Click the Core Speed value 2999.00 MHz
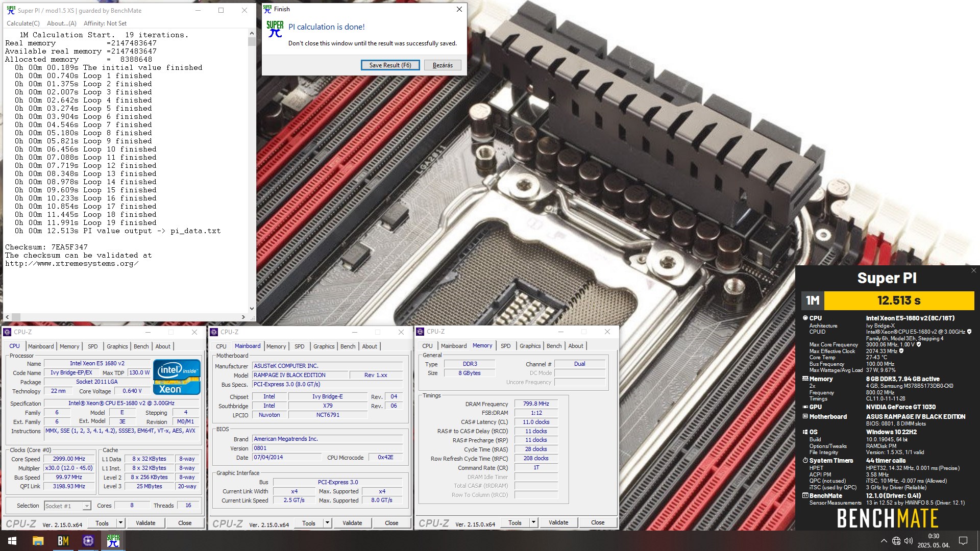This screenshot has height=551, width=980. [69, 459]
